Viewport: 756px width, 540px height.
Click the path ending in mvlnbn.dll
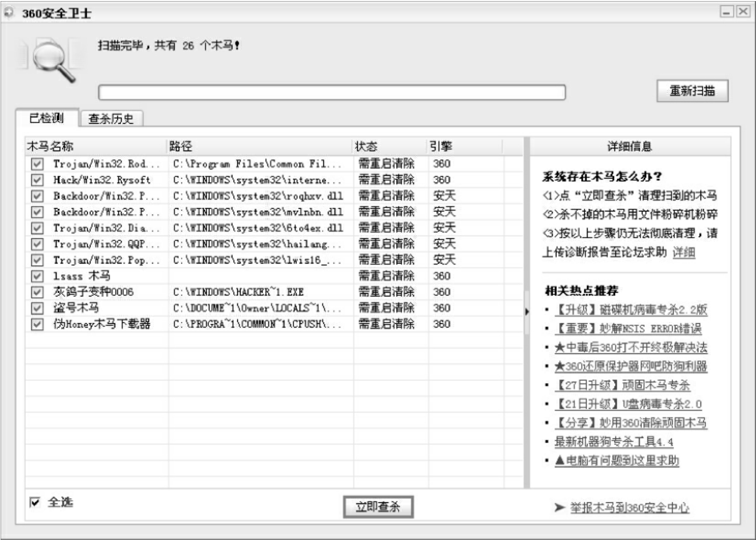click(258, 212)
